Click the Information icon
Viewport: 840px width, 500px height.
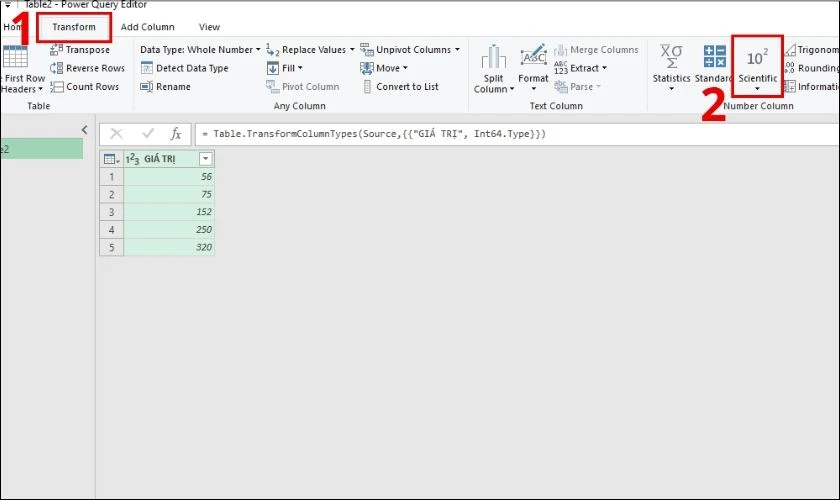(x=790, y=86)
